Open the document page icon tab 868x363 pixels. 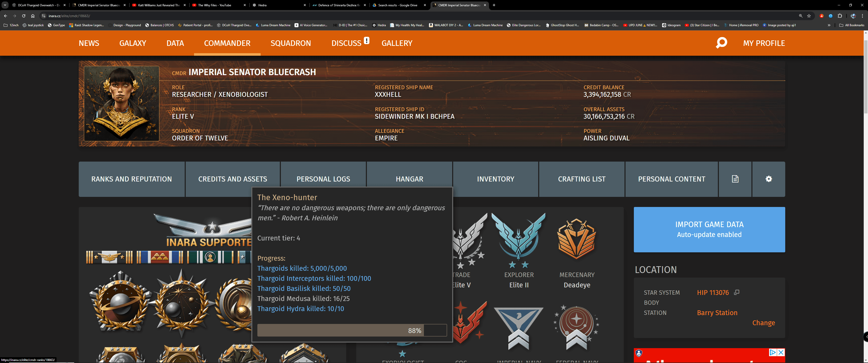coord(735,179)
